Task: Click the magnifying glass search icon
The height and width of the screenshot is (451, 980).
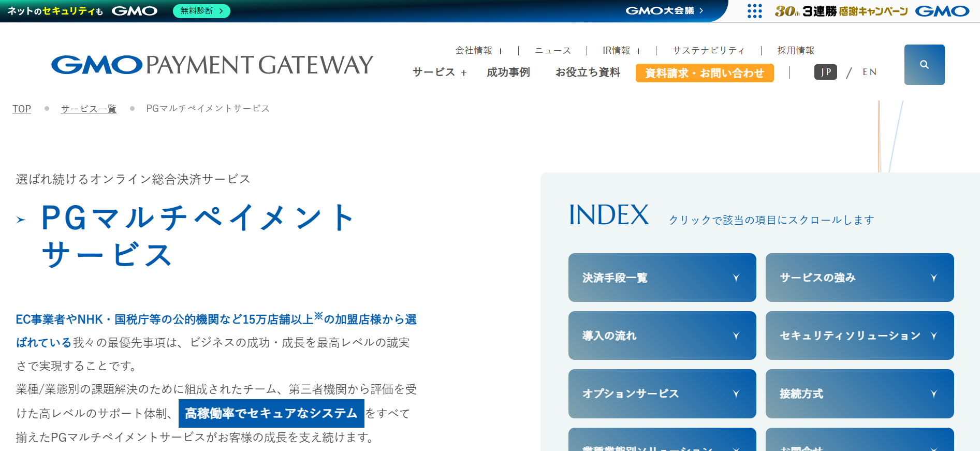Action: point(924,65)
